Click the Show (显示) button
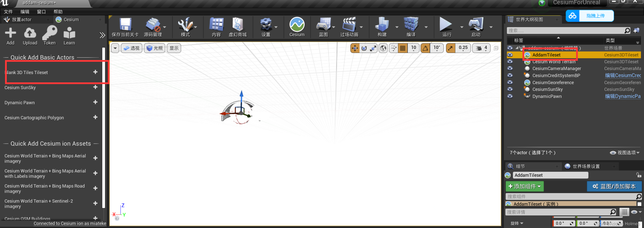 tap(174, 48)
